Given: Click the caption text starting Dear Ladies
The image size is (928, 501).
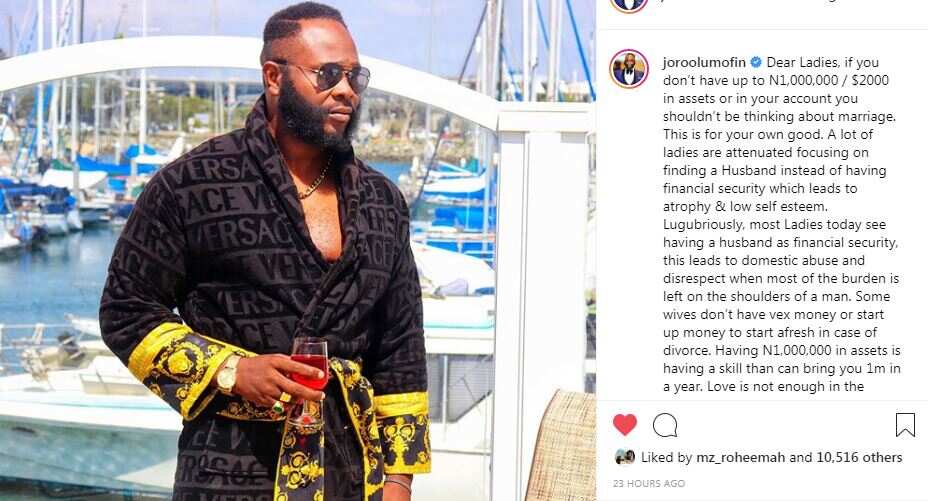Looking at the screenshot, I should click(781, 224).
